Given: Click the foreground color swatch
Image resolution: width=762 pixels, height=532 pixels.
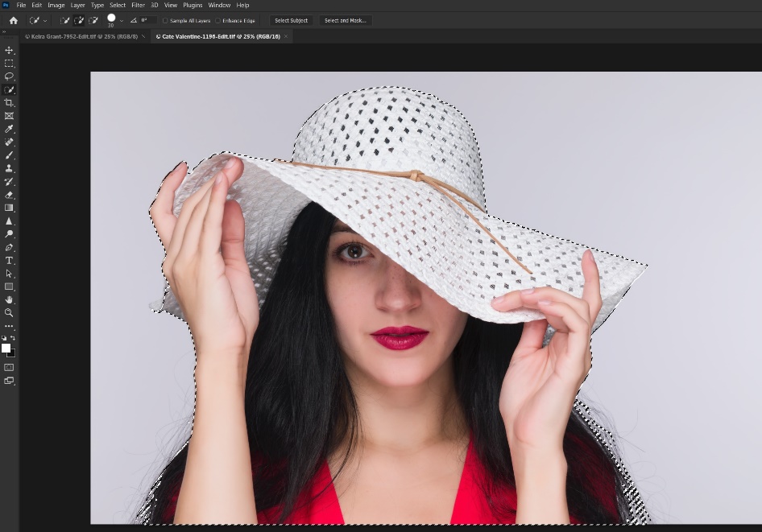Looking at the screenshot, I should [6, 348].
